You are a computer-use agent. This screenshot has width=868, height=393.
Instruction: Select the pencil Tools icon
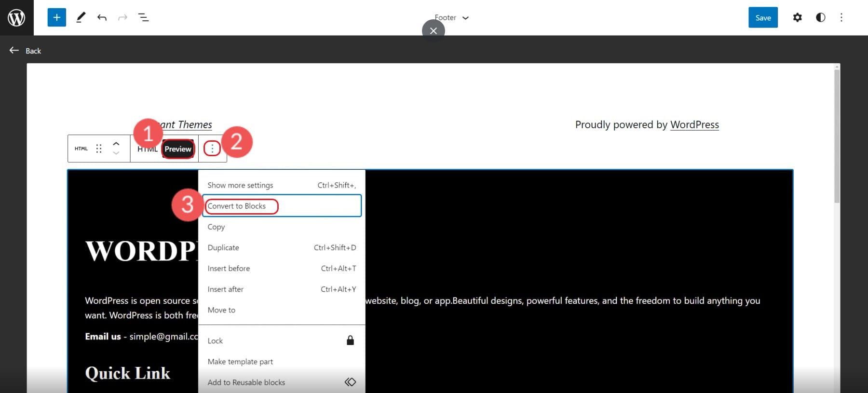pyautogui.click(x=81, y=17)
